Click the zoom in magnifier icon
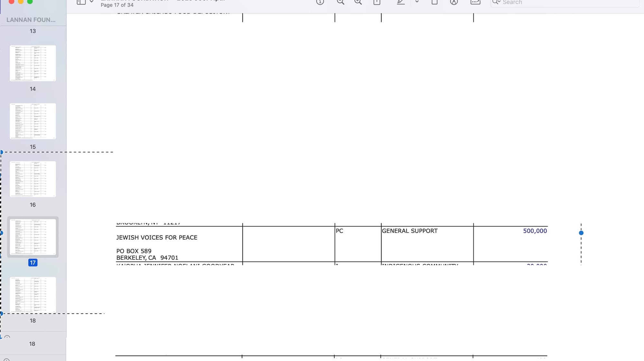Viewport: 644px width, 361px height. tap(358, 2)
